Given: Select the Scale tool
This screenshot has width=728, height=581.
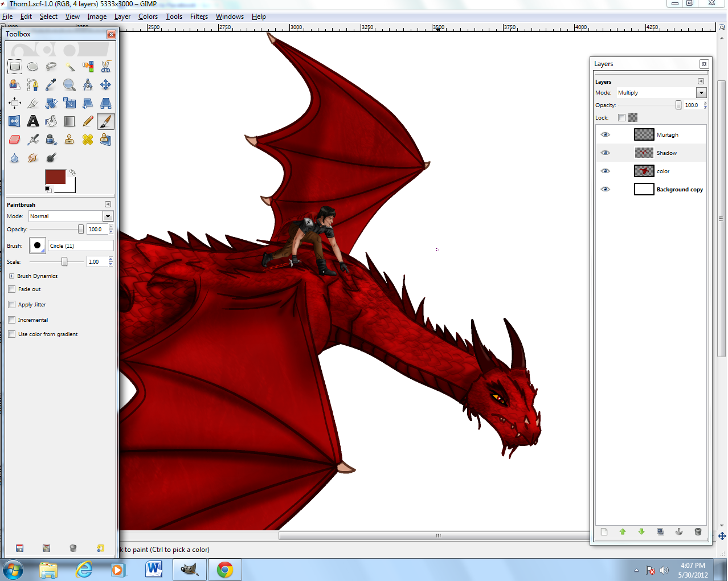Looking at the screenshot, I should pyautogui.click(x=69, y=103).
